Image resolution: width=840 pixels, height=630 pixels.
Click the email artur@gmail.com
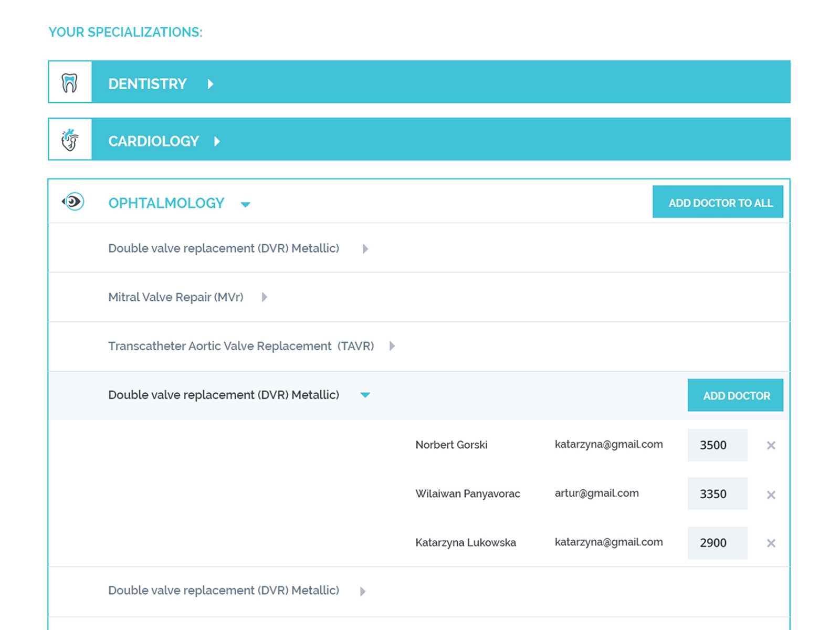[597, 493]
